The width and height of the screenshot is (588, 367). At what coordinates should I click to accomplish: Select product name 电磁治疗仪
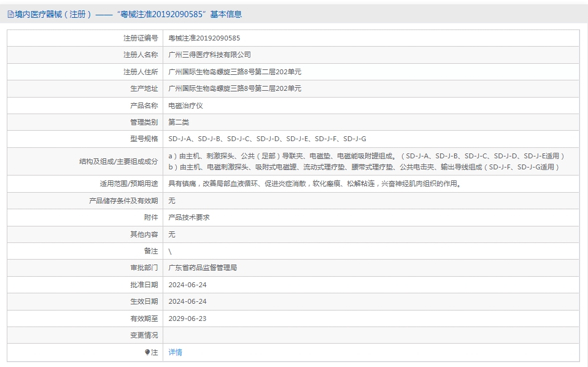pos(185,106)
